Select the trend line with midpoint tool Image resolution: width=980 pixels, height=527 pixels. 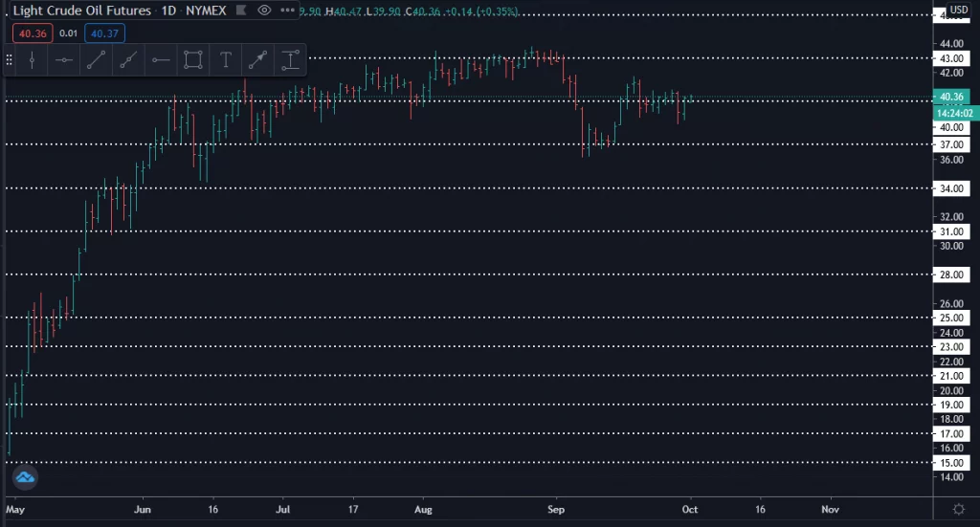(x=127, y=60)
